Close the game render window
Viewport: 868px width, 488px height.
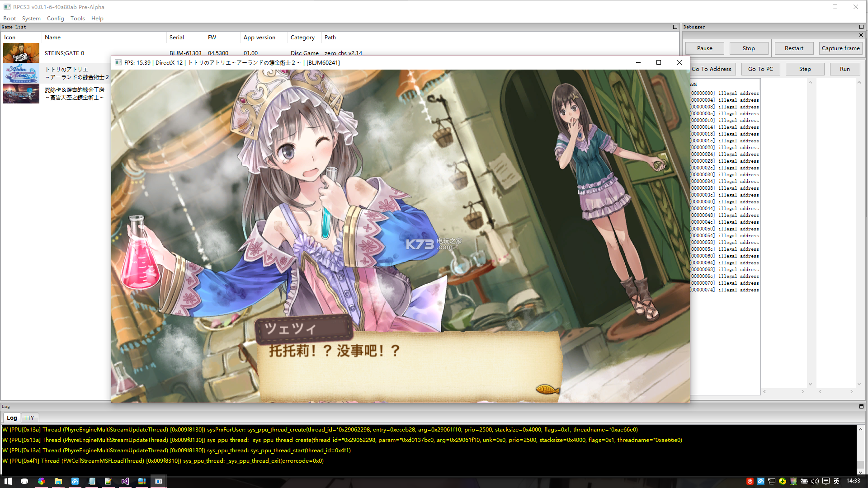pyautogui.click(x=679, y=62)
